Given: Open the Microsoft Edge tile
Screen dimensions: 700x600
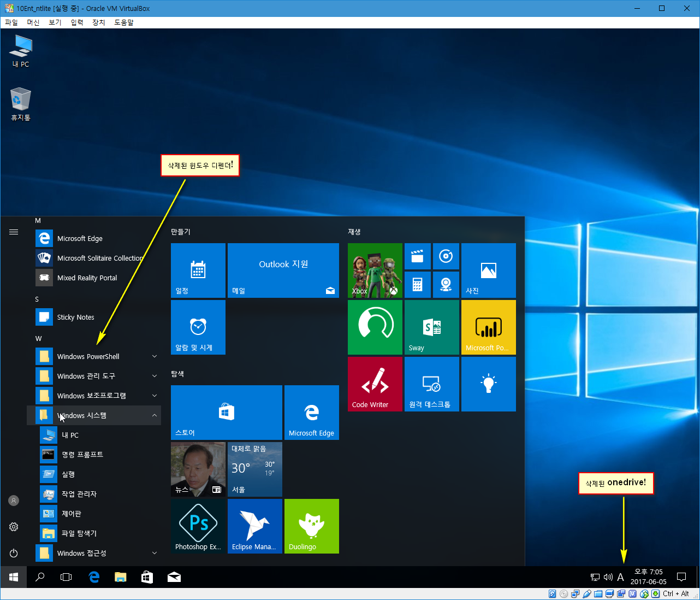Looking at the screenshot, I should pyautogui.click(x=311, y=413).
